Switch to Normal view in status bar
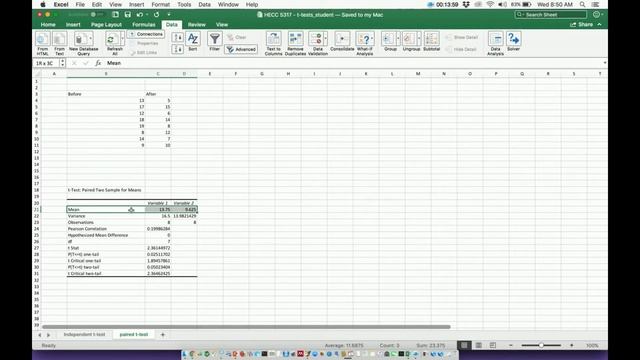640x360 pixels. 464,345
